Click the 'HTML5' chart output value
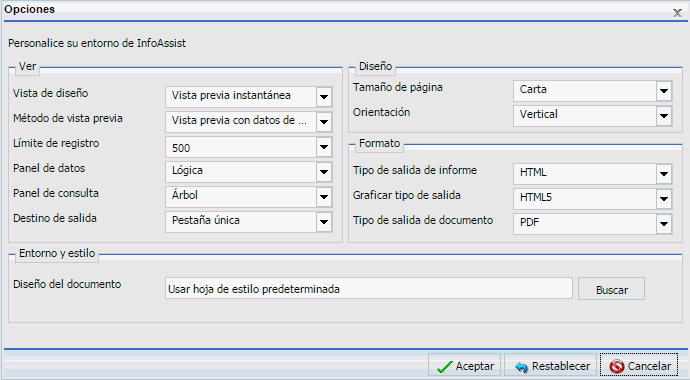690x380 pixels. pos(585,199)
